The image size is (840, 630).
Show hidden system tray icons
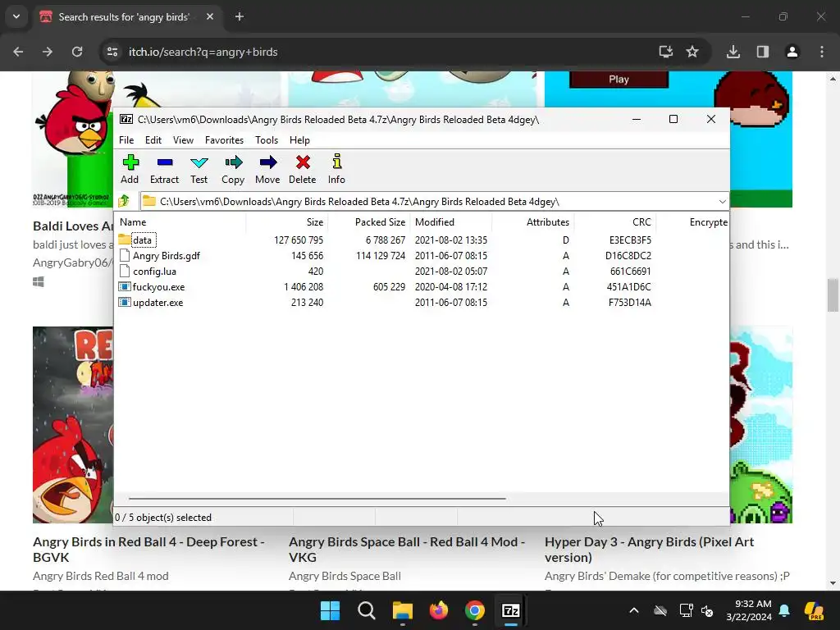(x=634, y=610)
